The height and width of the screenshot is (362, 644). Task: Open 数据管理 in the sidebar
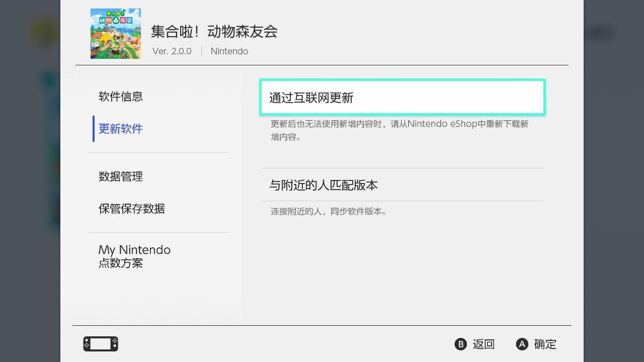point(121,176)
